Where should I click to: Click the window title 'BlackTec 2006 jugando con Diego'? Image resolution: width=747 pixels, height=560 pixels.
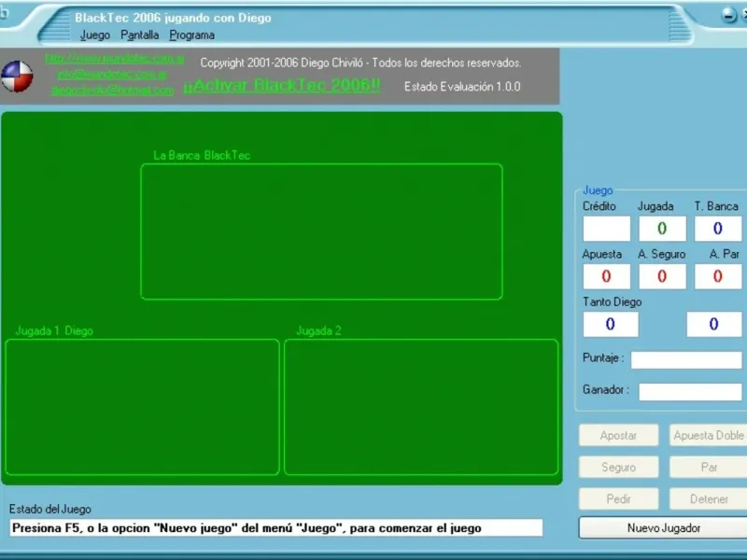[x=173, y=18]
